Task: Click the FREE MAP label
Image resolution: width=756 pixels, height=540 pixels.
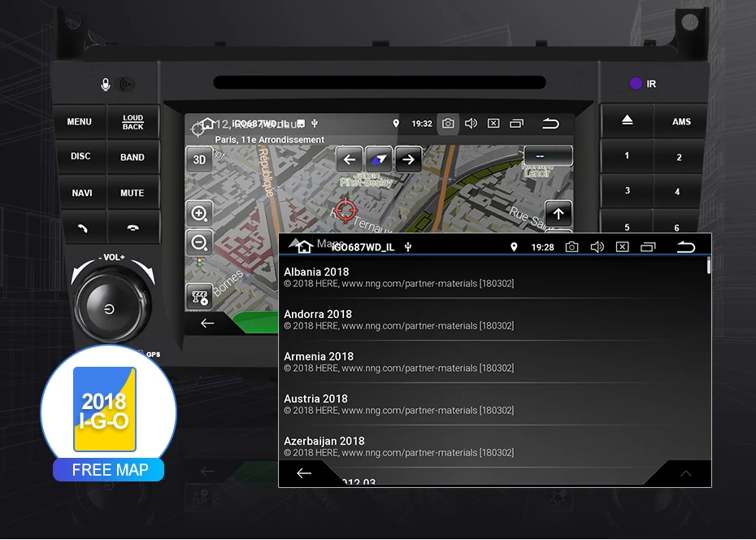Action: [x=110, y=469]
